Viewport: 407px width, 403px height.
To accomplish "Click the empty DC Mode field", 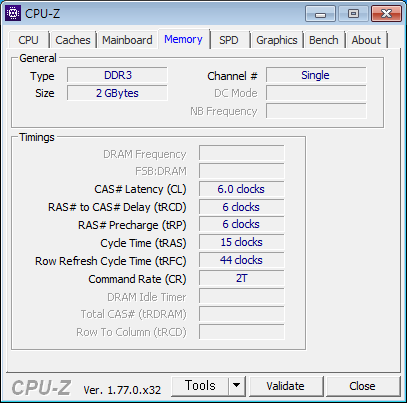I will click(x=316, y=93).
